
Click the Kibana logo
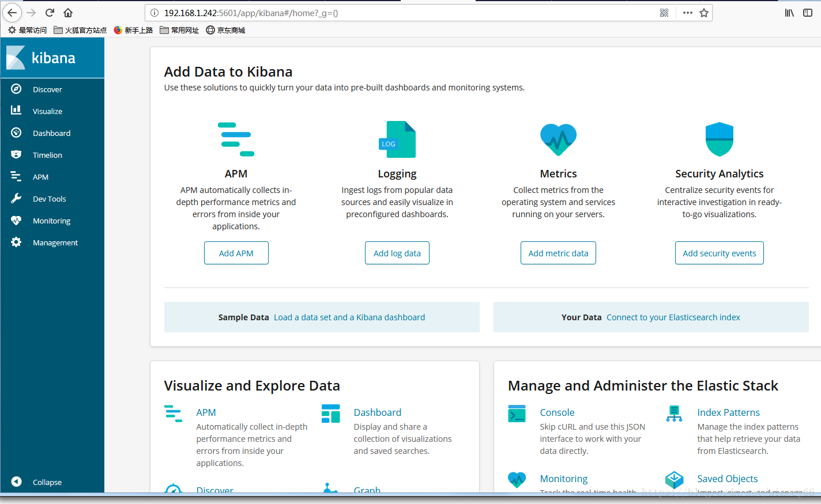pos(41,58)
